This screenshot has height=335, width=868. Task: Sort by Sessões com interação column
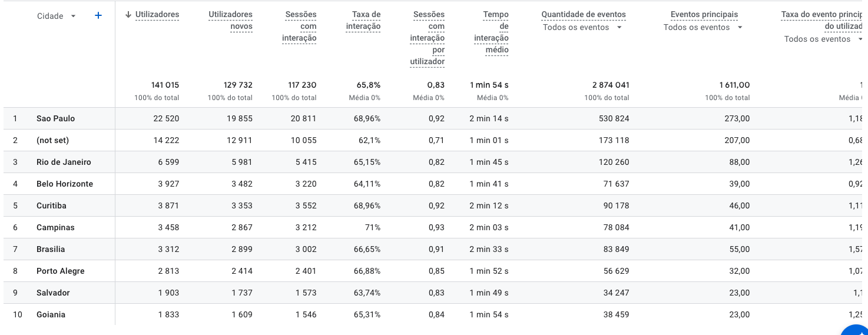[300, 26]
